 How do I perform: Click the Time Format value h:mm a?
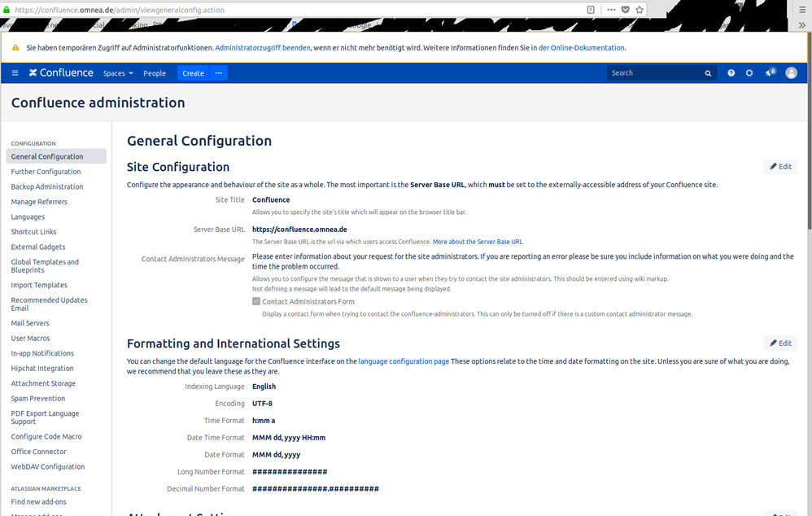pyautogui.click(x=263, y=420)
